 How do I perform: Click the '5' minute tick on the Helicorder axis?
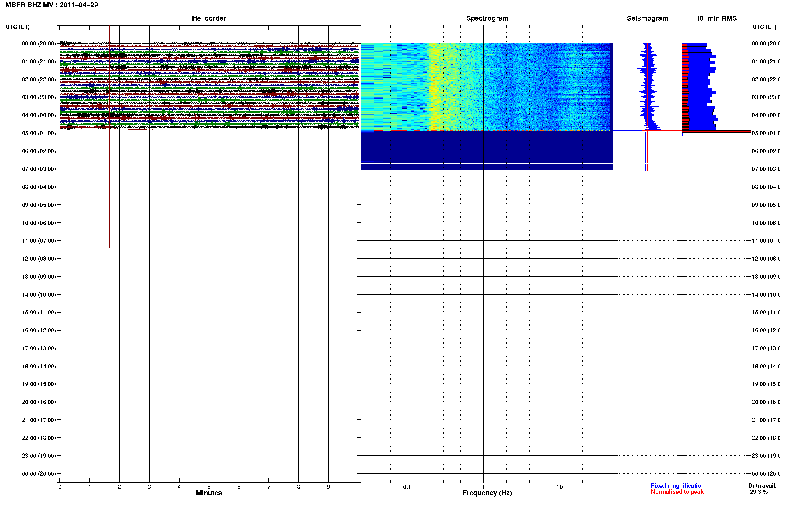pos(209,487)
